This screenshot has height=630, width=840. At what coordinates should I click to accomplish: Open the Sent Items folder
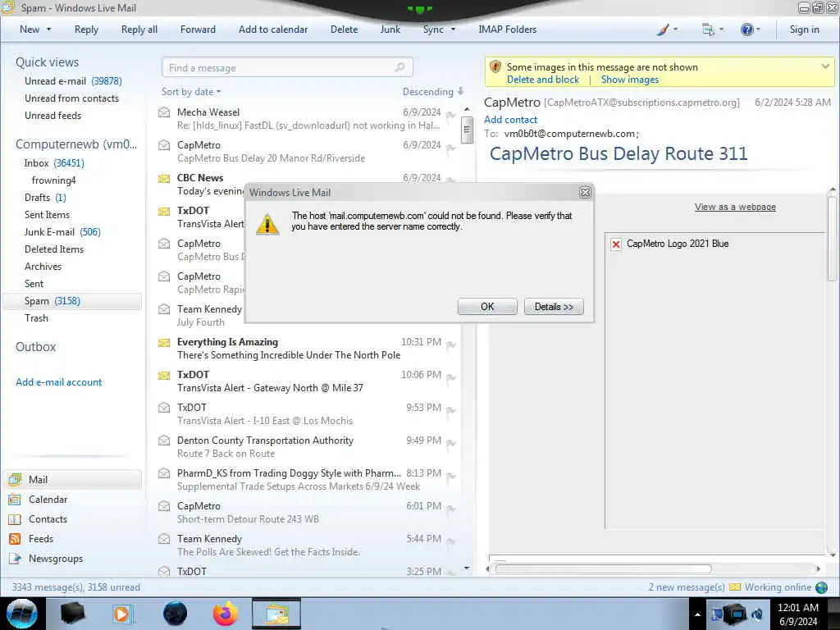click(47, 214)
